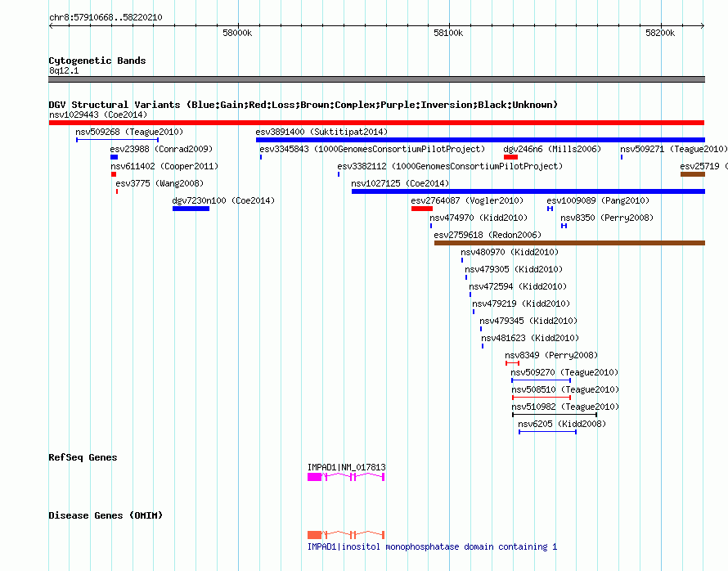Click the DGV Structural Variants track title

(x=303, y=105)
